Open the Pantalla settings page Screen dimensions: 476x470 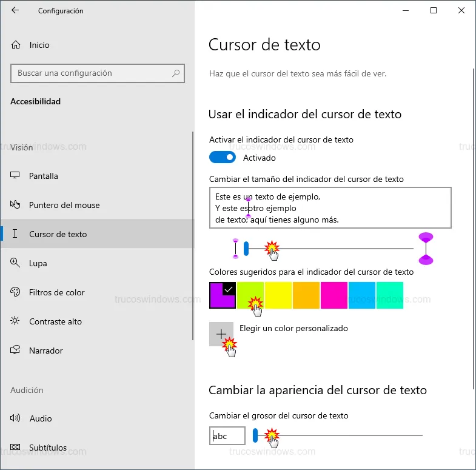(44, 176)
